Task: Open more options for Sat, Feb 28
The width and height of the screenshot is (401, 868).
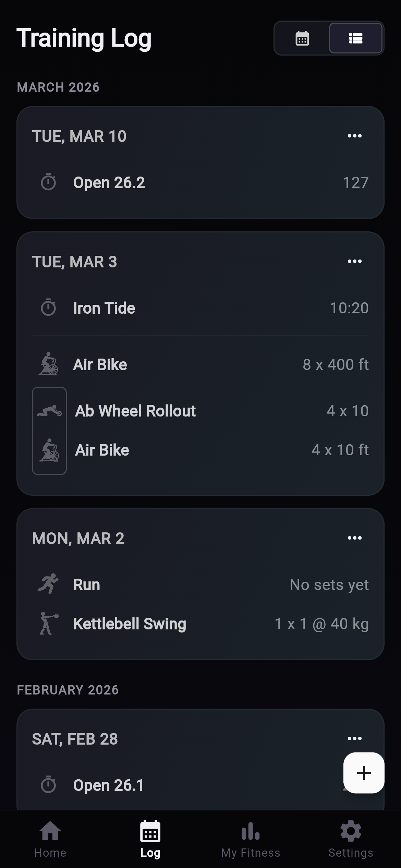Action: point(354,738)
